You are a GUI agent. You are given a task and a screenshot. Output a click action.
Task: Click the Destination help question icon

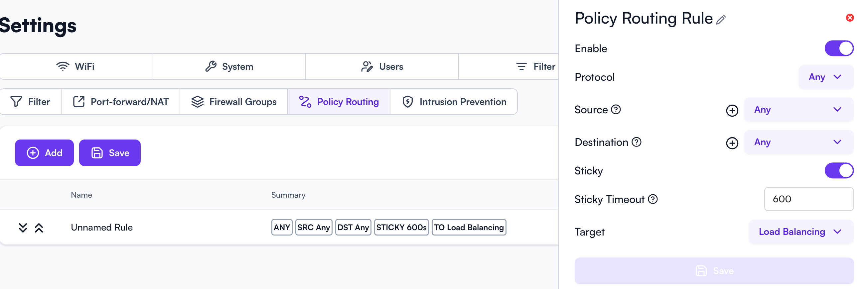coord(636,142)
